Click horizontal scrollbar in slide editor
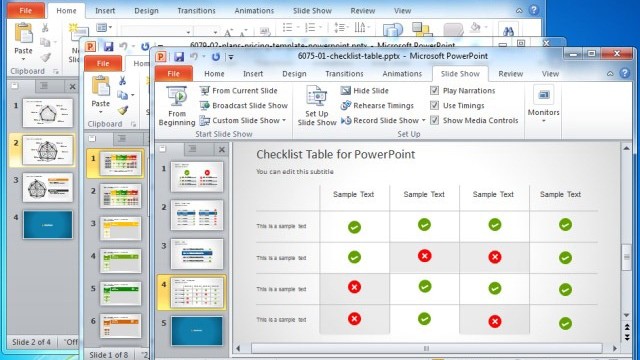Image resolution: width=640 pixels, height=360 pixels. click(x=427, y=348)
